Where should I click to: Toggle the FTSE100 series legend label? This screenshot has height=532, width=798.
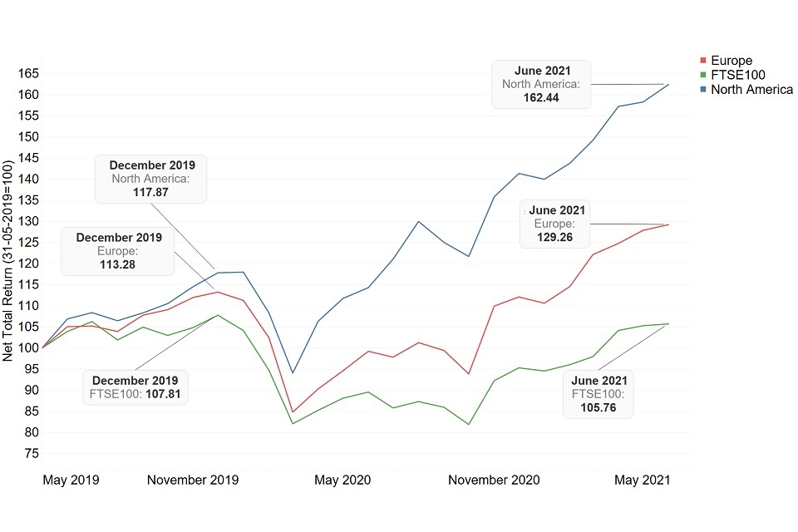(737, 75)
